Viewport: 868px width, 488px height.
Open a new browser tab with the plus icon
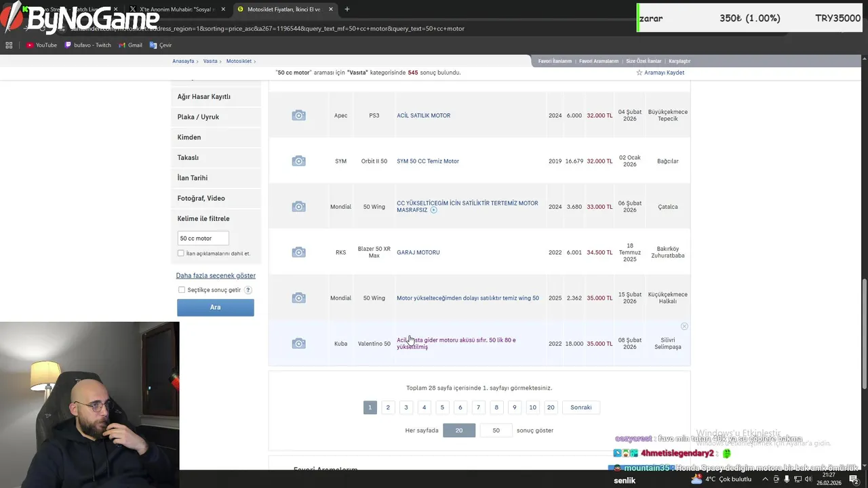tap(347, 9)
